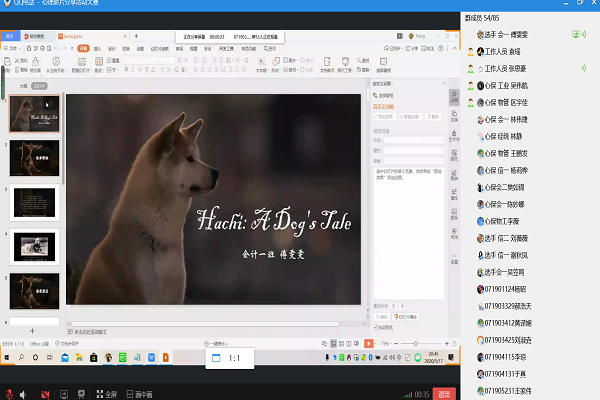This screenshot has width=600, height=400.
Task: Toggle the disabled camera icon in call bar
Action: click(45, 394)
